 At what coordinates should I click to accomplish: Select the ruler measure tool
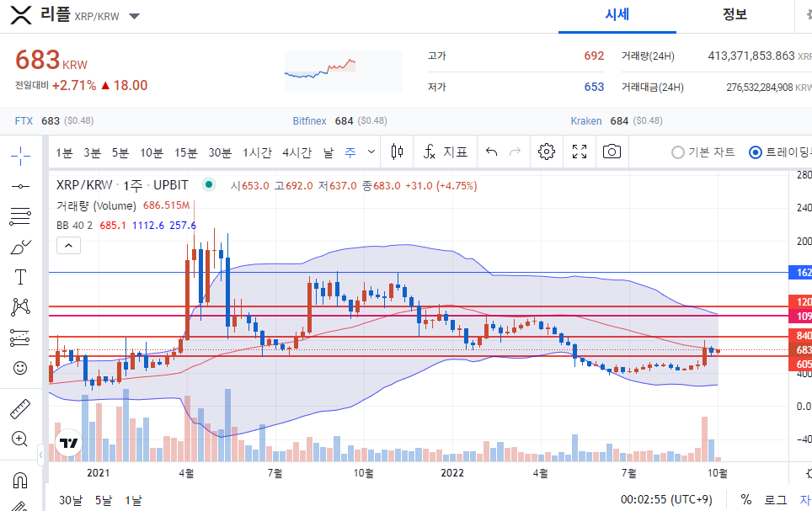click(20, 409)
